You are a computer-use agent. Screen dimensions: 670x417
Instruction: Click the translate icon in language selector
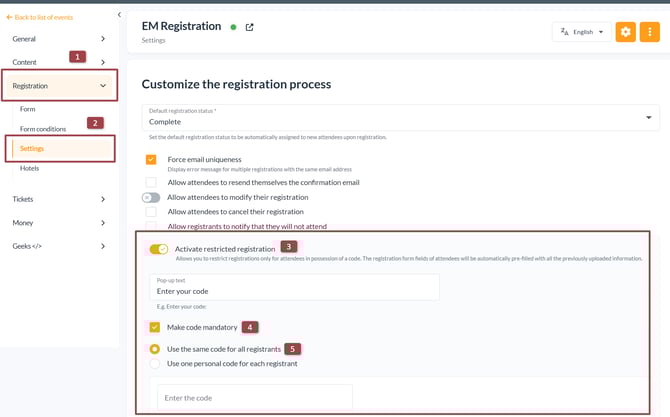pos(565,32)
